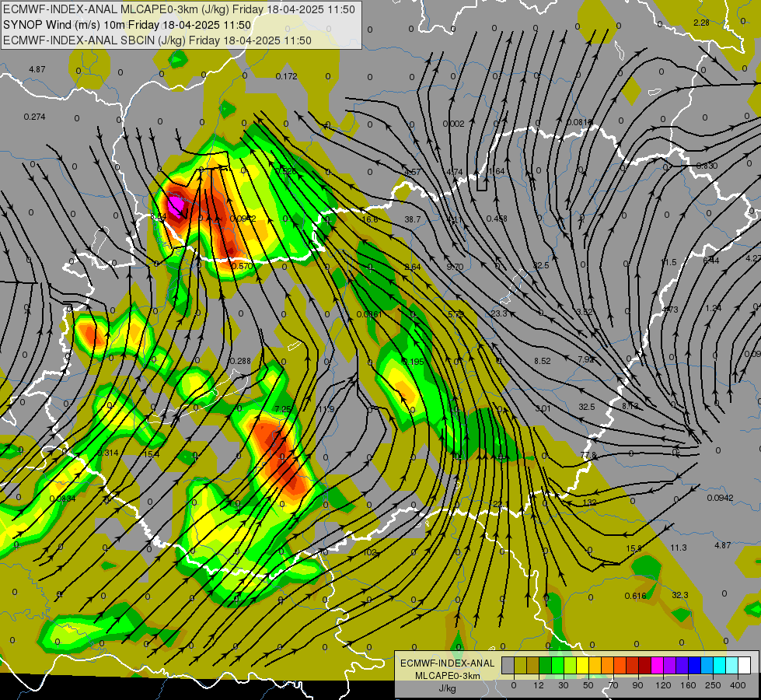Click the 0.274 value on the map
Viewport: 761px width, 700px height.
(34, 117)
